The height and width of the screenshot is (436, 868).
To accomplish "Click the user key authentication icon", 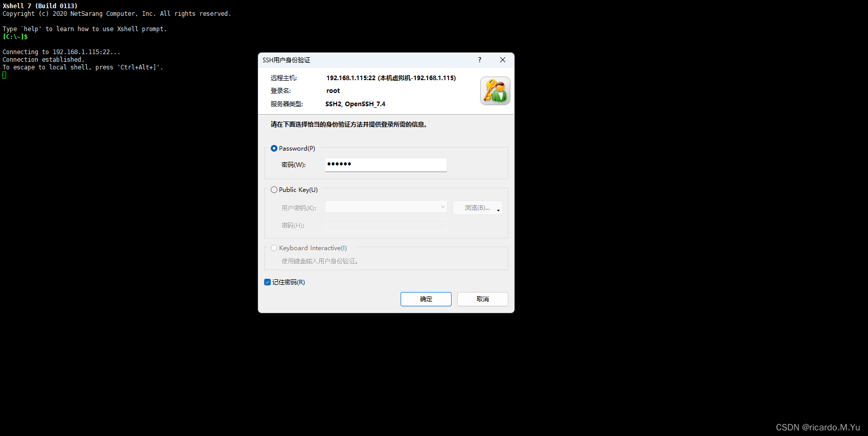I will point(495,91).
